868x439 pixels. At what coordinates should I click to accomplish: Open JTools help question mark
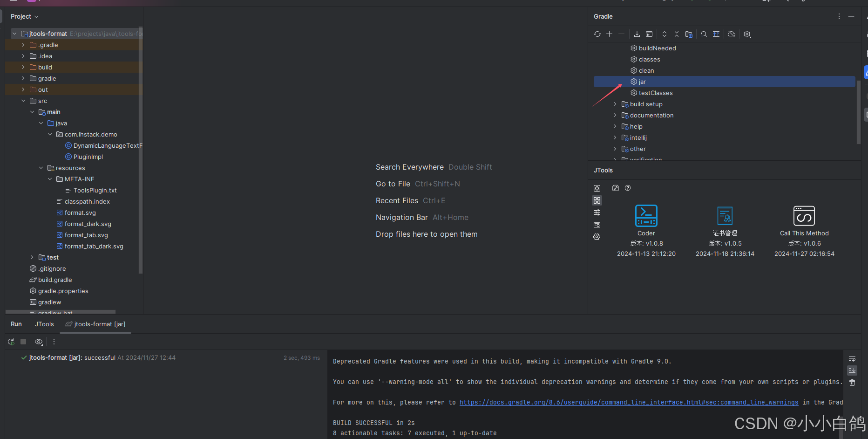coord(628,188)
